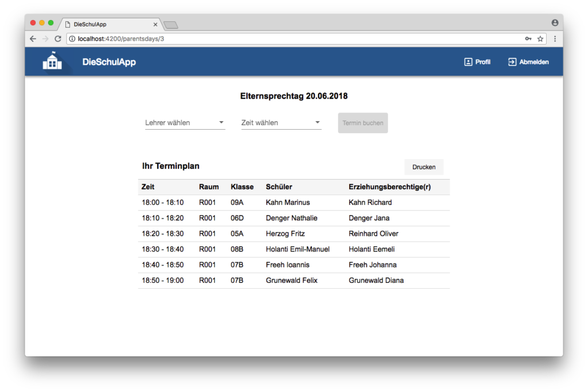The width and height of the screenshot is (588, 392).
Task: Click class 08B cell
Action: [237, 249]
